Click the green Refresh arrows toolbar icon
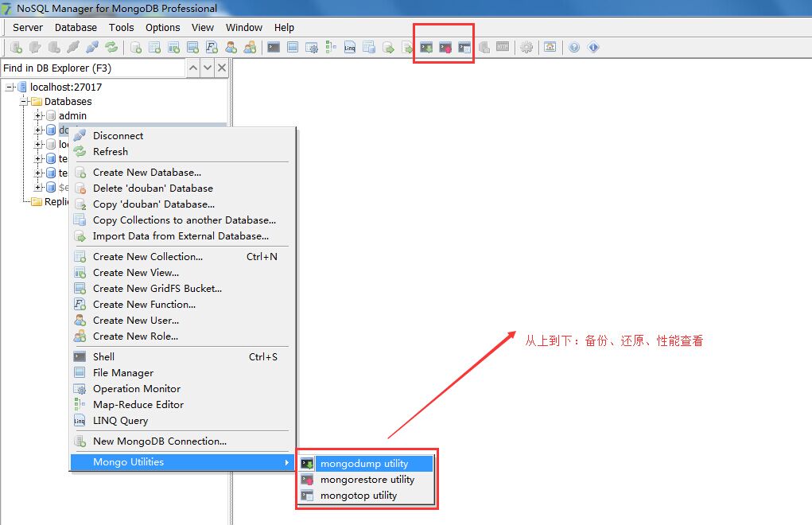The image size is (812, 525). point(111,48)
